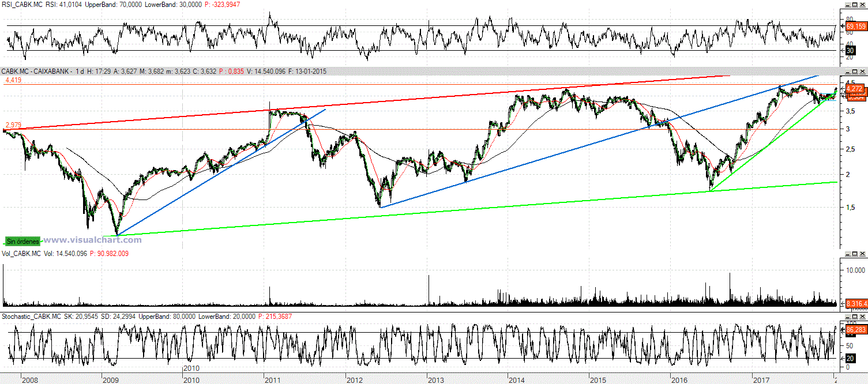This screenshot has width=868, height=384.
Task: Select the RSI value marker 69,159
Action: (x=856, y=26)
